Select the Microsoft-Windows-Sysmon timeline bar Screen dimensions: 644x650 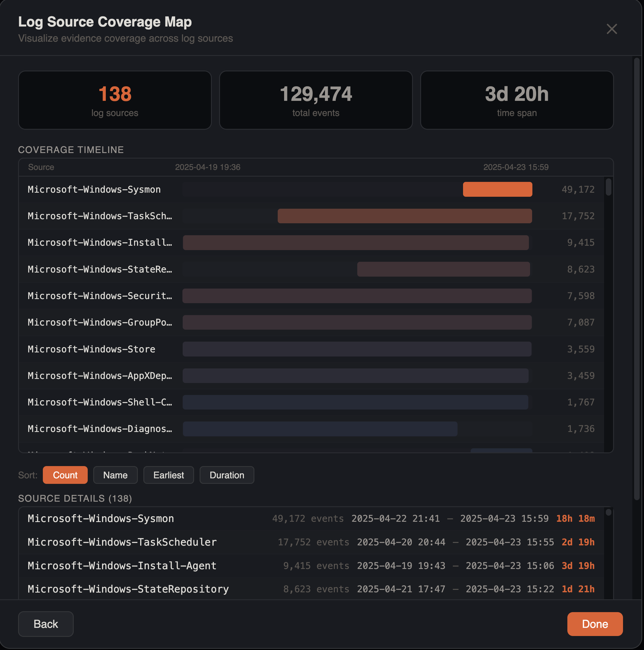tap(497, 189)
